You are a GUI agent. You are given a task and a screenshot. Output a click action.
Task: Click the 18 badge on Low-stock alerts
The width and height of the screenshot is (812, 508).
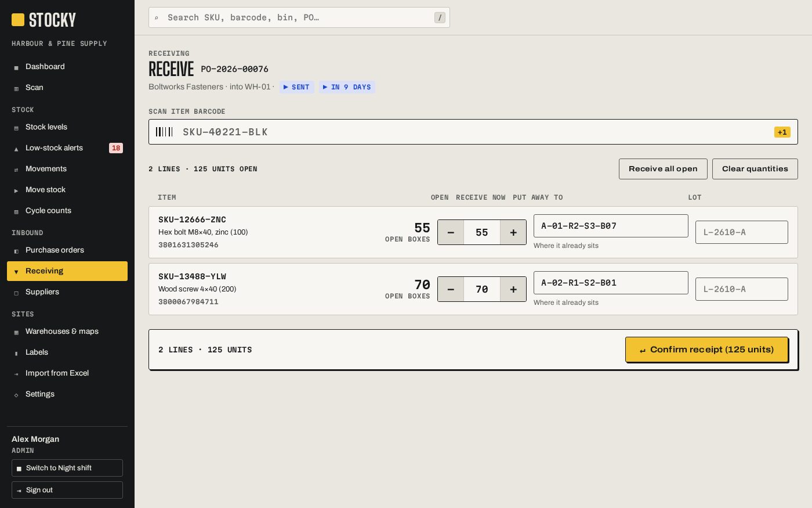click(116, 148)
